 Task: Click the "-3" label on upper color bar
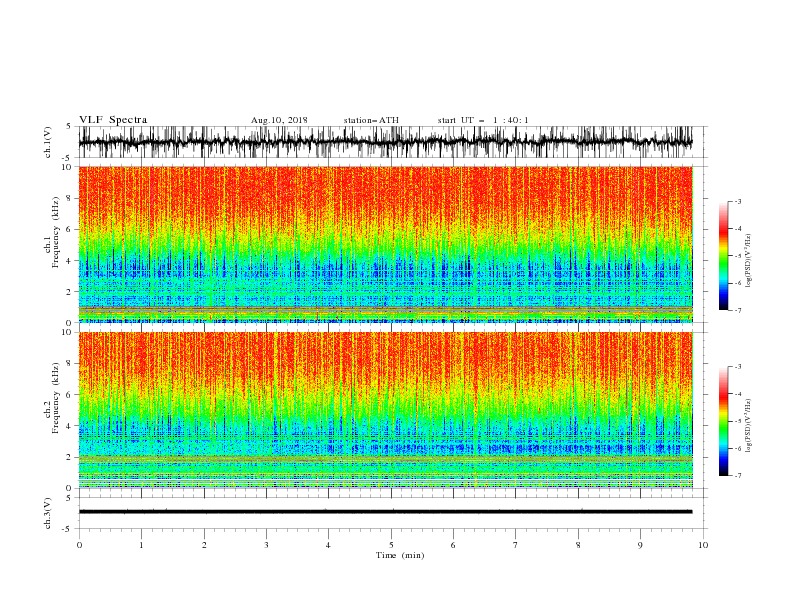click(x=738, y=201)
